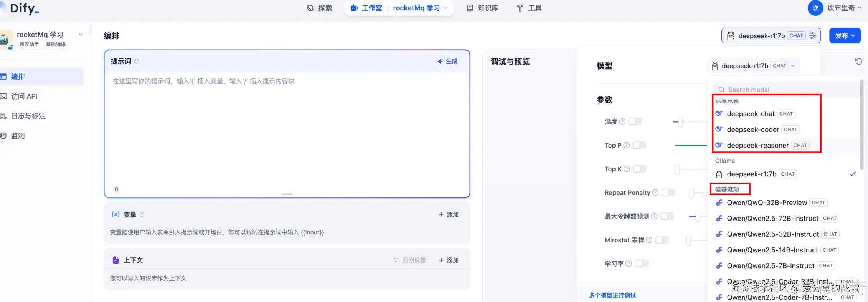The width and height of the screenshot is (868, 302).
Task: Click the Repeat Penalty help icon
Action: (655, 192)
